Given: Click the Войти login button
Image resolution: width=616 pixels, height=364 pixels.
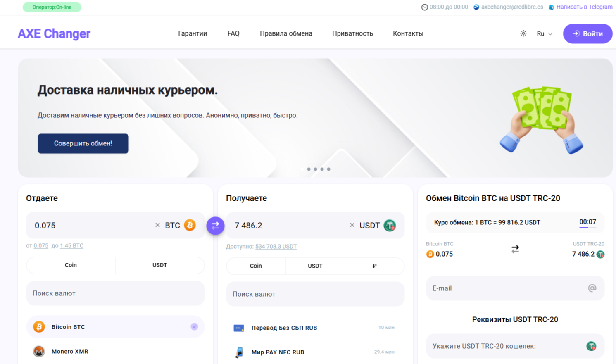Looking at the screenshot, I should tap(587, 34).
